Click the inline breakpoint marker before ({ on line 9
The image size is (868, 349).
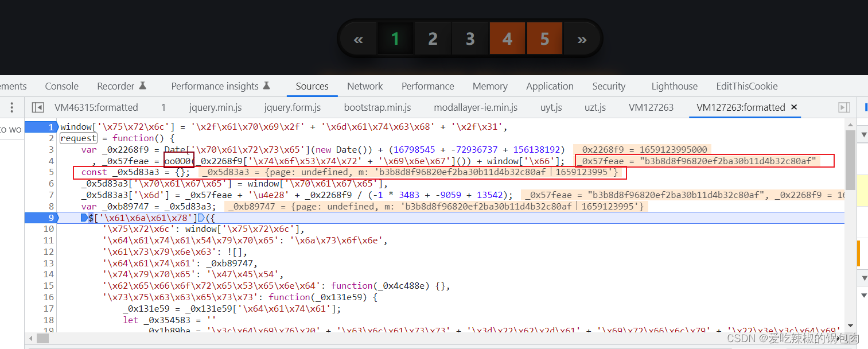[201, 218]
